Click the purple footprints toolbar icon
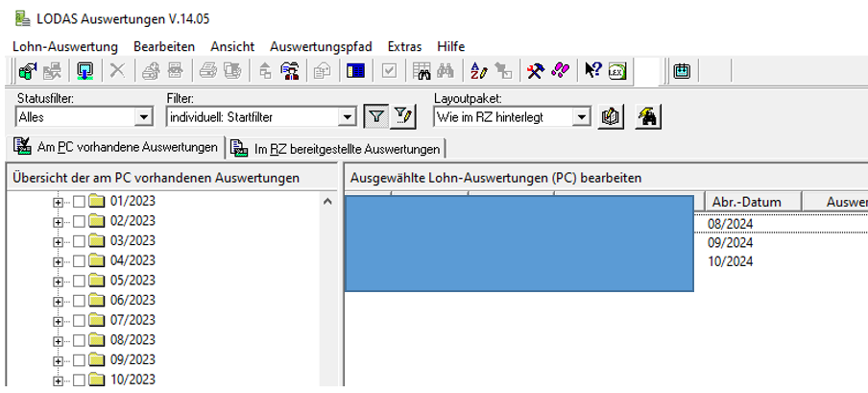The width and height of the screenshot is (868, 393). pyautogui.click(x=560, y=71)
